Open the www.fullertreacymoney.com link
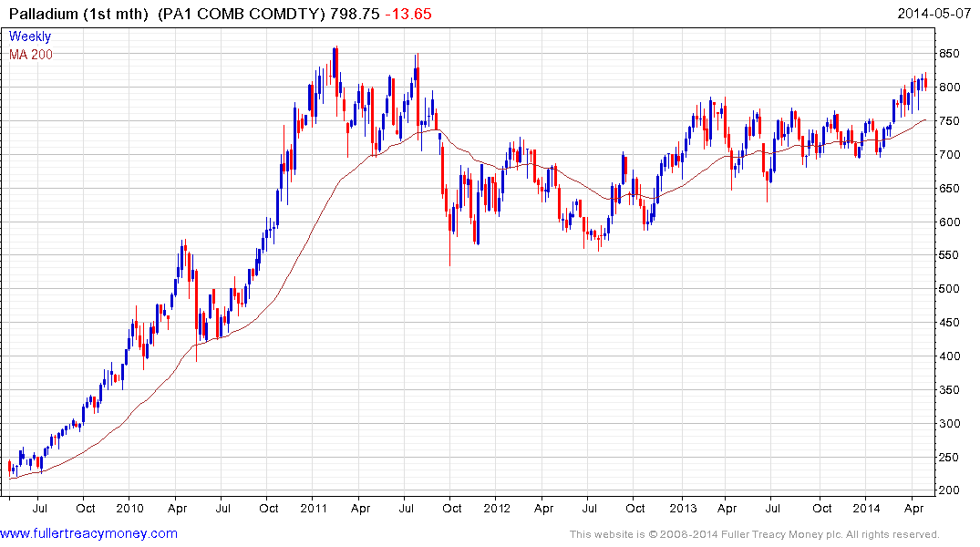This screenshot has height=547, width=980. pyautogui.click(x=88, y=533)
